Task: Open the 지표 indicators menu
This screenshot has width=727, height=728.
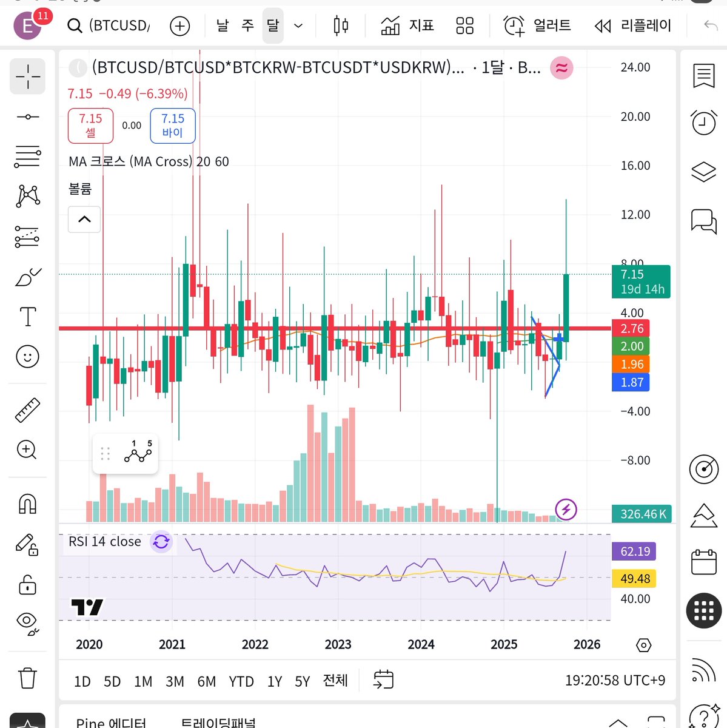Action: (407, 25)
